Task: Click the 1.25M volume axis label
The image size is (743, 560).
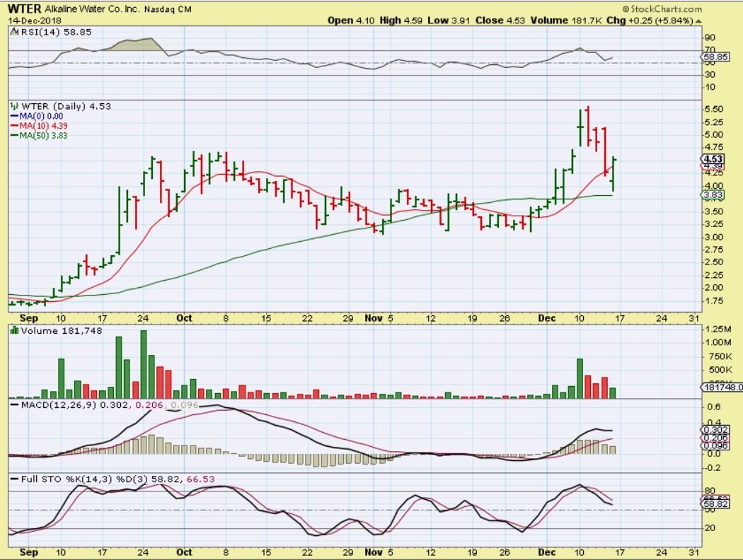Action: 718,329
